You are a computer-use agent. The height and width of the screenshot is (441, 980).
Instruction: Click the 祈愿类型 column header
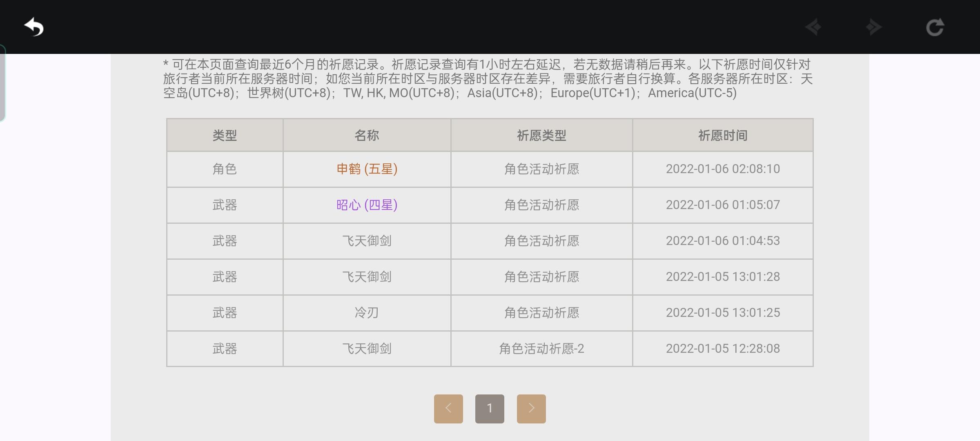[x=541, y=135]
